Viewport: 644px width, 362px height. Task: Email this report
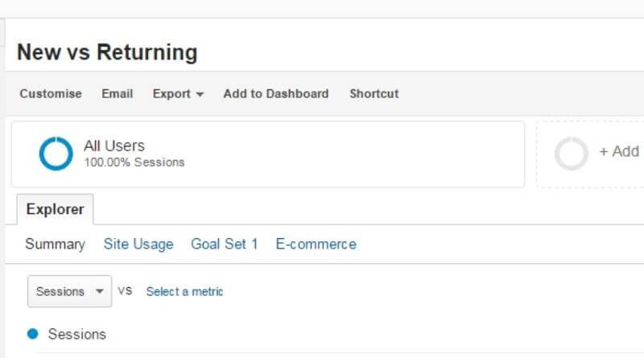(117, 94)
